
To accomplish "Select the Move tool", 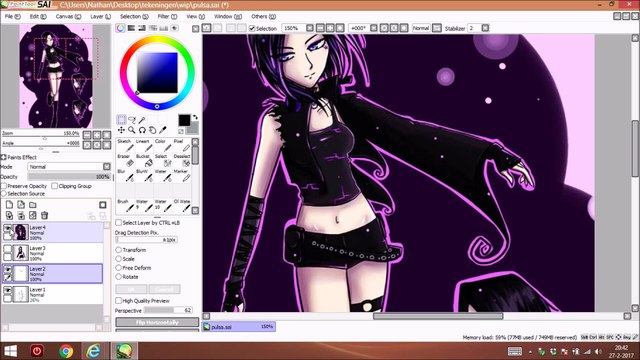I will coord(121,130).
